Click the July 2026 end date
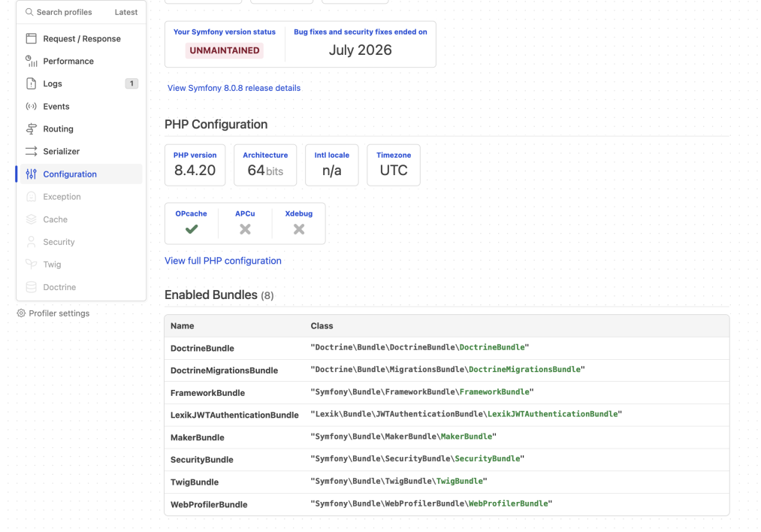 [x=360, y=50]
